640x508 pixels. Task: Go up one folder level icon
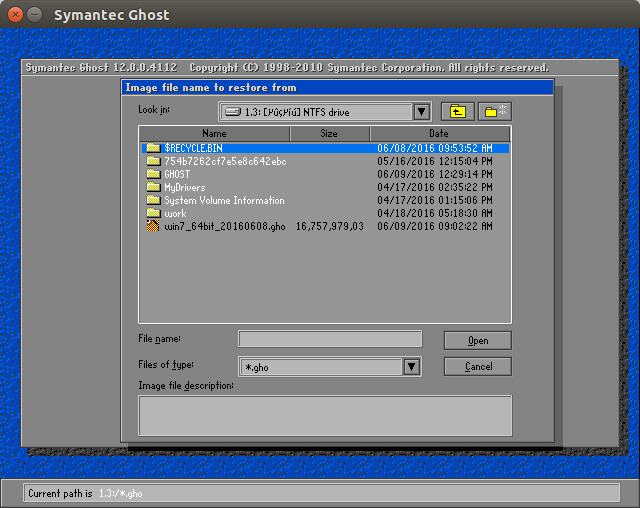tap(458, 111)
